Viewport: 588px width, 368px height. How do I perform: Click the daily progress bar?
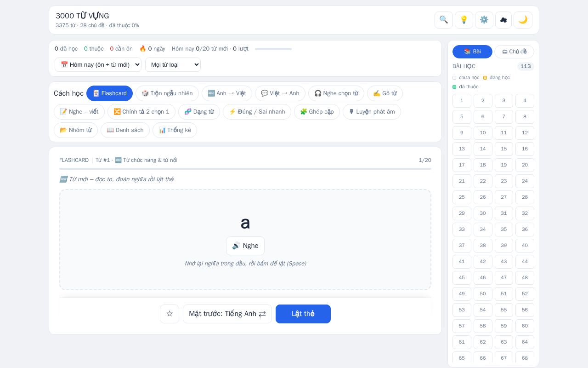[273, 49]
